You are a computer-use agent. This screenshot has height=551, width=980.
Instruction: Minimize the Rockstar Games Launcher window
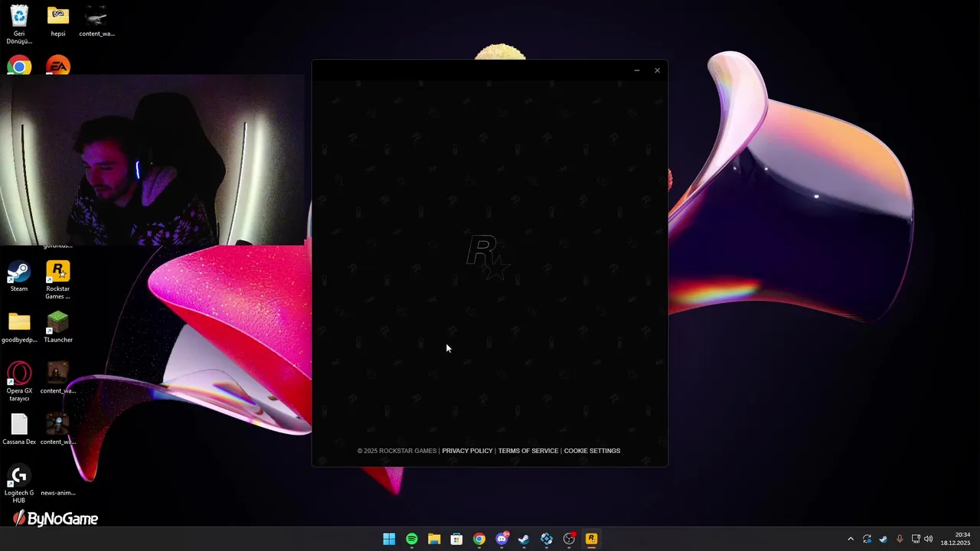click(x=636, y=70)
